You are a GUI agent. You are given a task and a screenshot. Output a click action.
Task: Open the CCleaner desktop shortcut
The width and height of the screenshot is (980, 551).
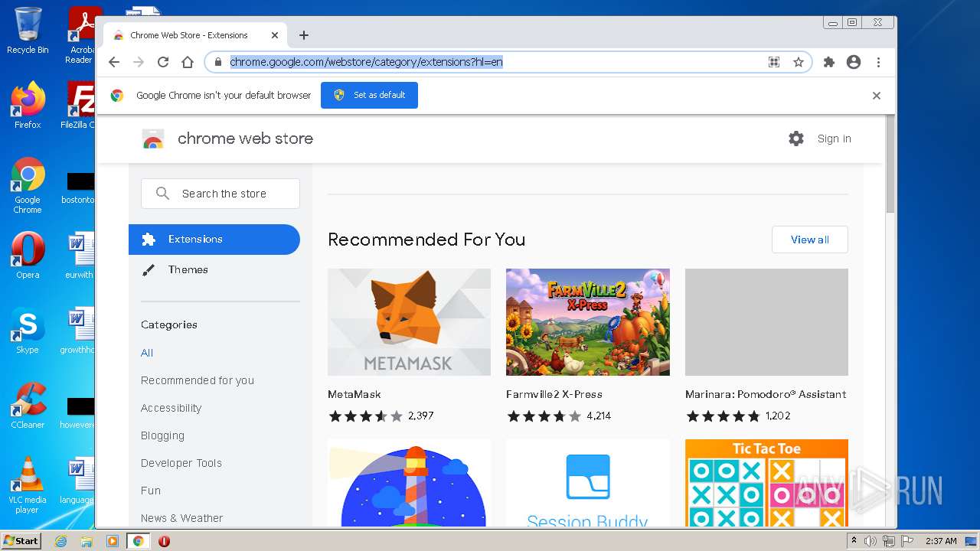28,406
